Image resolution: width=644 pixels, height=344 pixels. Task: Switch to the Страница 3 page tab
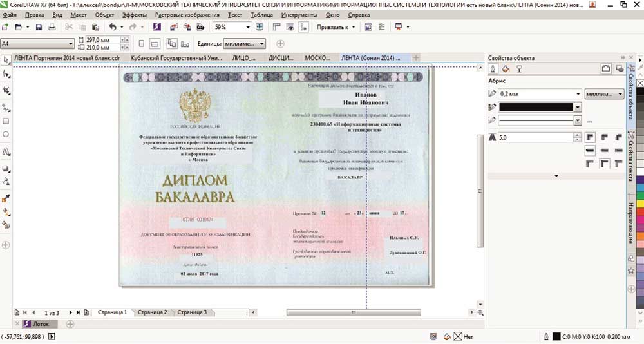click(192, 312)
